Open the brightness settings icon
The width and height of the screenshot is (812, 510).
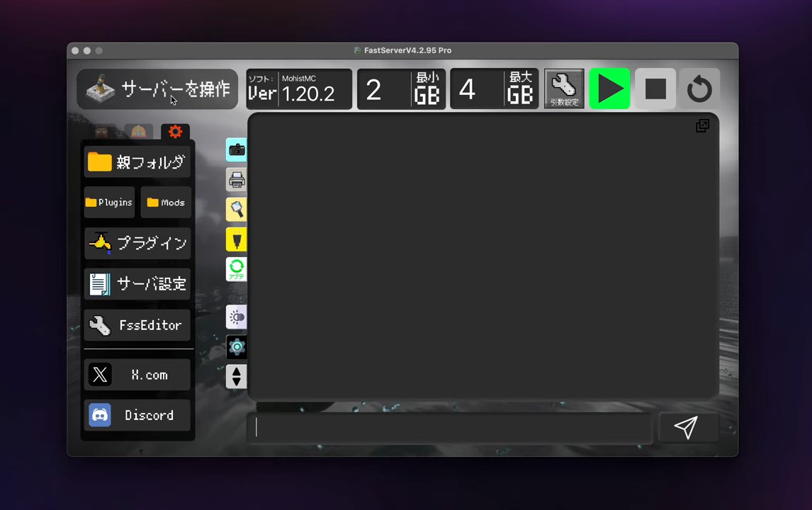237,317
